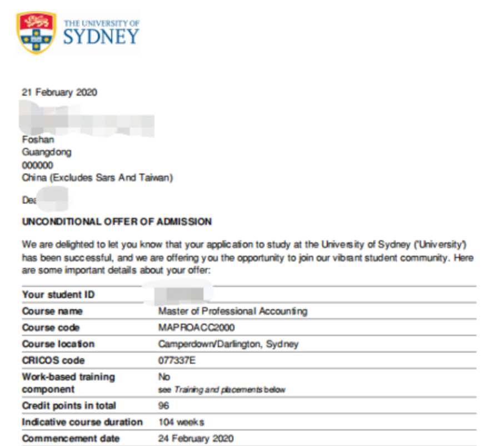Click the "Commencement date" row label
Viewport: 504px width, 446px height.
[x=71, y=439]
